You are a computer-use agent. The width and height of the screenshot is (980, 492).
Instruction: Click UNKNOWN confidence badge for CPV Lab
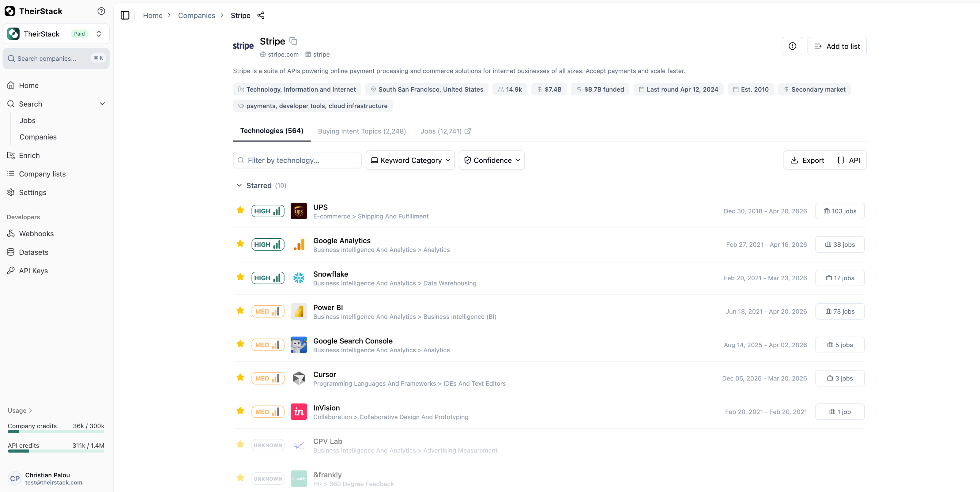pyautogui.click(x=268, y=445)
